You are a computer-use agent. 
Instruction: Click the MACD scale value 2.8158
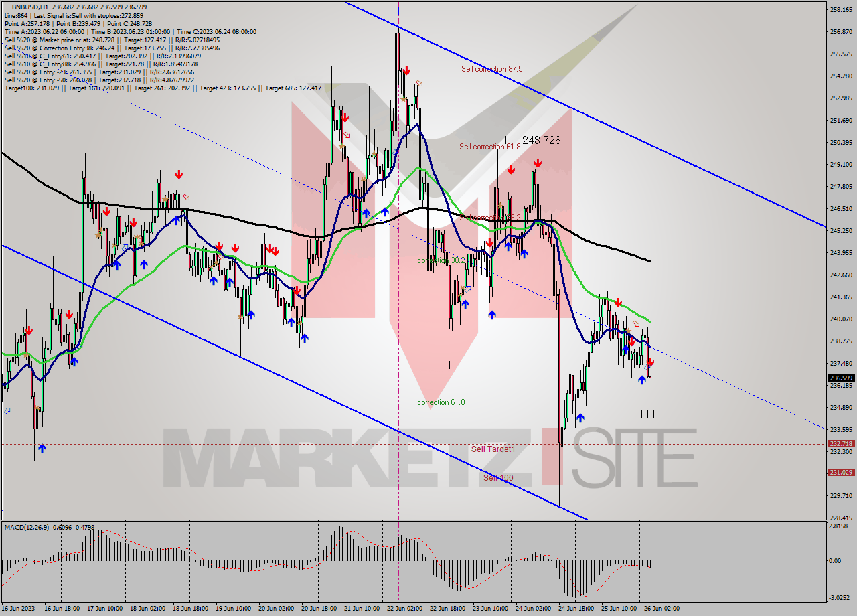[839, 526]
